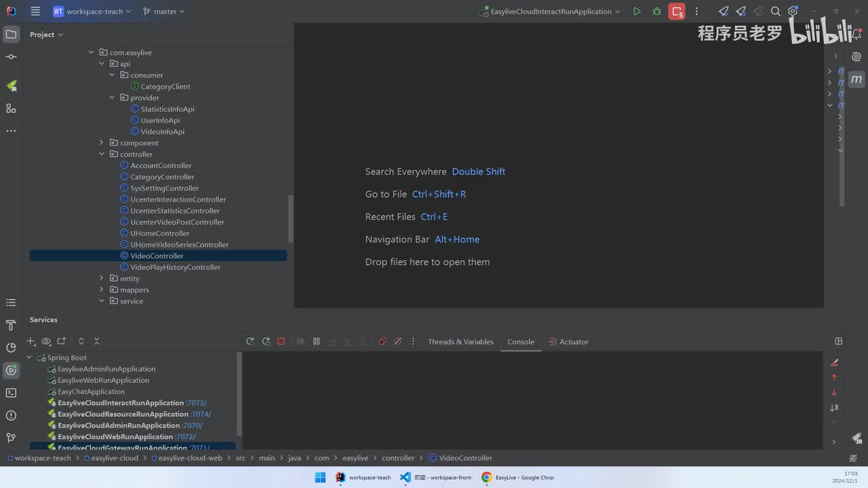Open the Problems tool window

pyautogui.click(x=11, y=415)
